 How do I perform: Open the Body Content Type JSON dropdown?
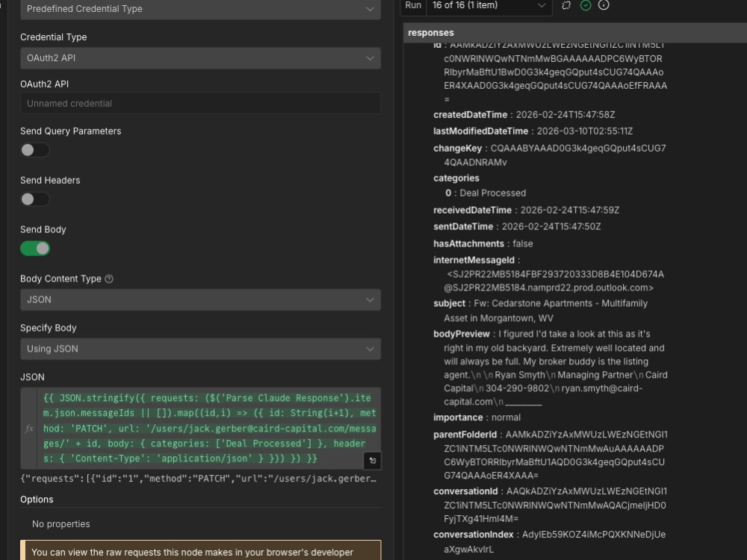click(x=200, y=300)
